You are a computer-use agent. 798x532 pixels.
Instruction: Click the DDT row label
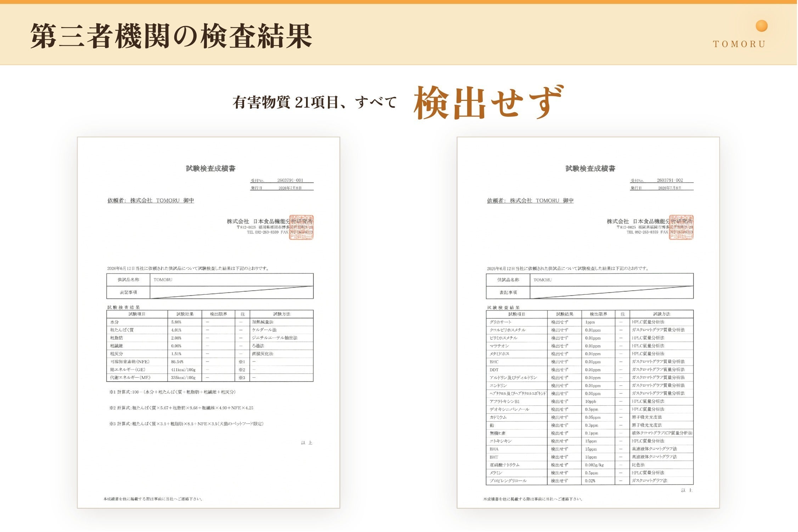(494, 370)
